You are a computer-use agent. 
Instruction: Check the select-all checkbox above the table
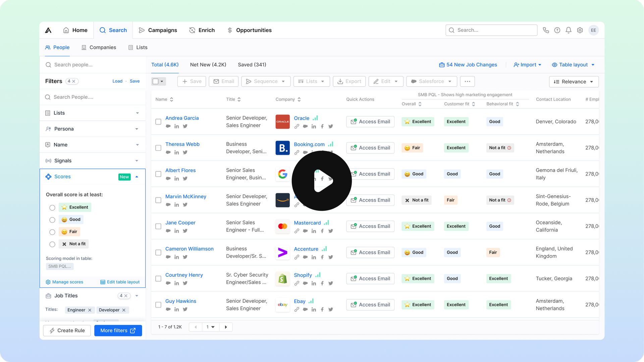(x=156, y=81)
